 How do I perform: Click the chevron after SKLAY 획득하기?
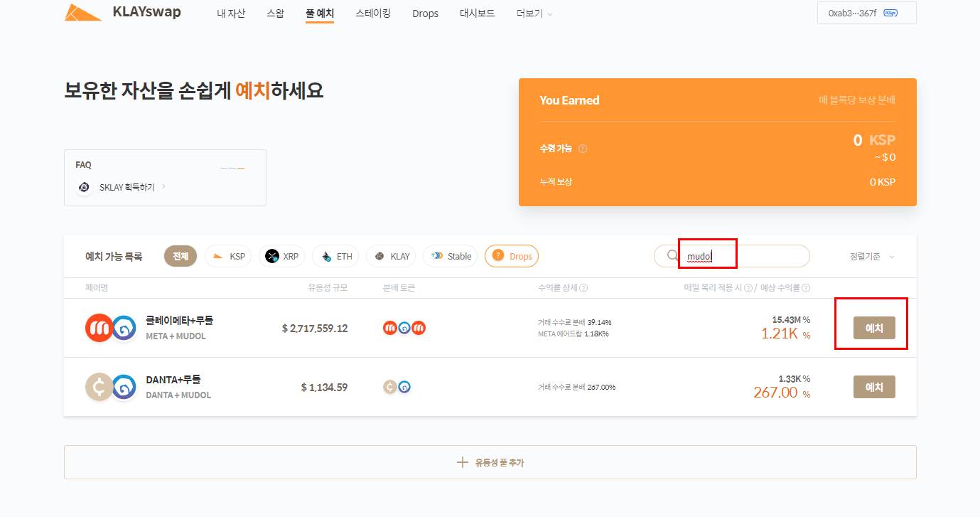pyautogui.click(x=164, y=187)
